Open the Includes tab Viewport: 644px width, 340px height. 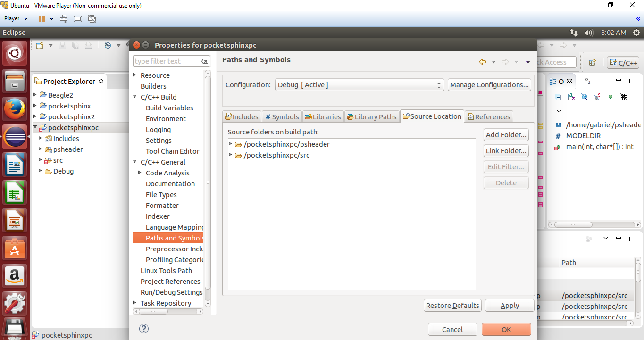tap(242, 116)
